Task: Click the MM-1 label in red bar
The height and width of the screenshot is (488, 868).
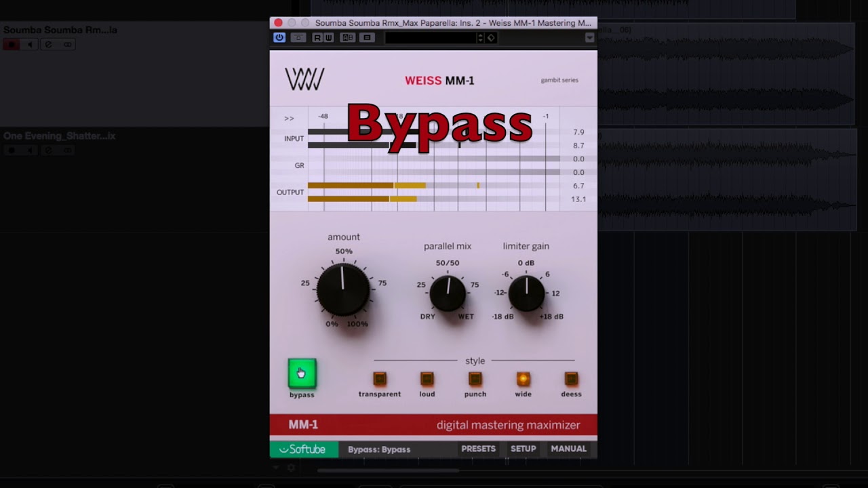Action: point(303,425)
